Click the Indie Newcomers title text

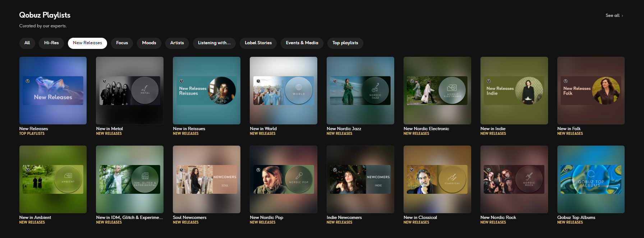coord(344,218)
